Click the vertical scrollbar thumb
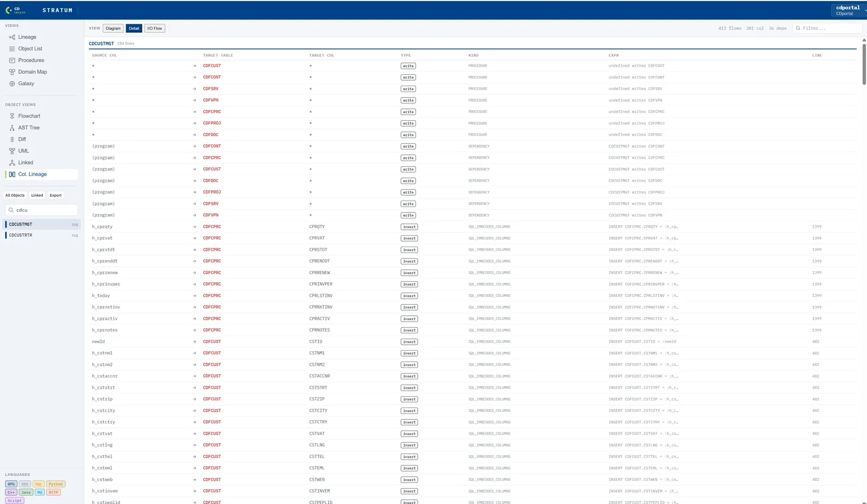Image resolution: width=867 pixels, height=504 pixels. coord(864,64)
